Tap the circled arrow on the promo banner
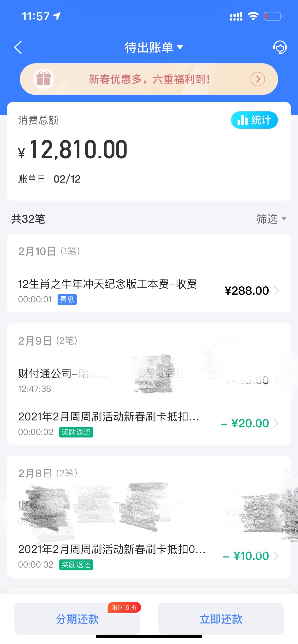Viewport: 298px width, 644px height. coord(258,79)
